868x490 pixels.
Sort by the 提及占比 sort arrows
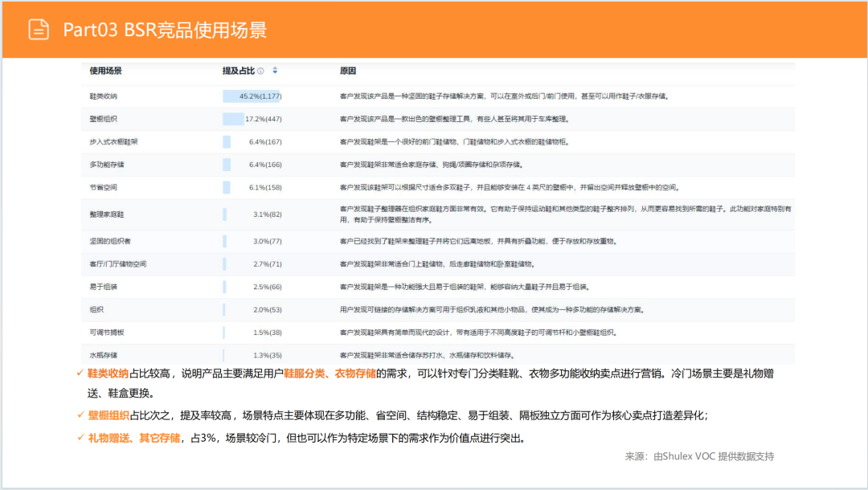275,71
